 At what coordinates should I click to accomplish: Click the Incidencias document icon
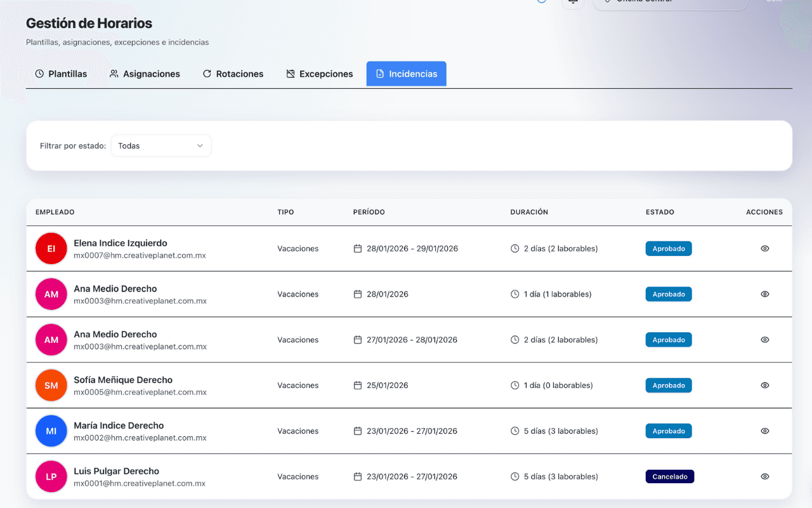click(x=381, y=74)
